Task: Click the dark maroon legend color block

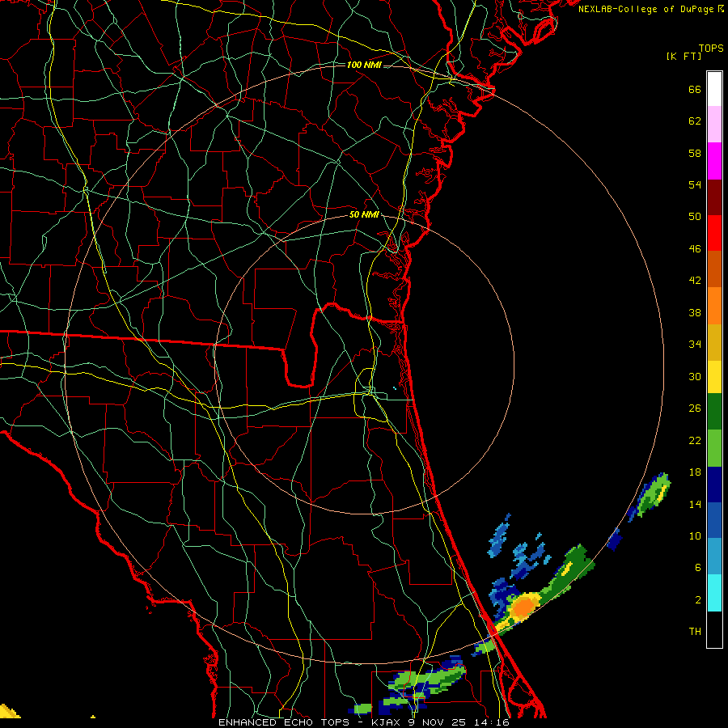Action: (714, 197)
